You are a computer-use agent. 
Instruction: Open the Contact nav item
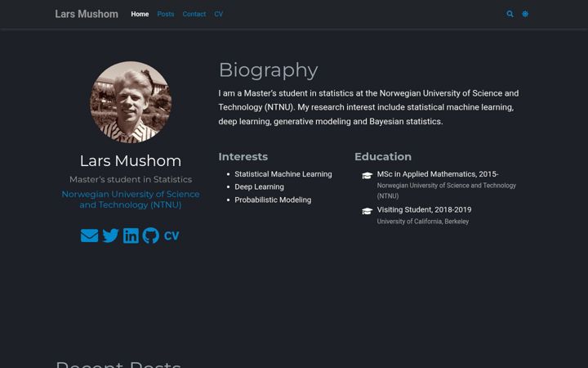coord(194,14)
